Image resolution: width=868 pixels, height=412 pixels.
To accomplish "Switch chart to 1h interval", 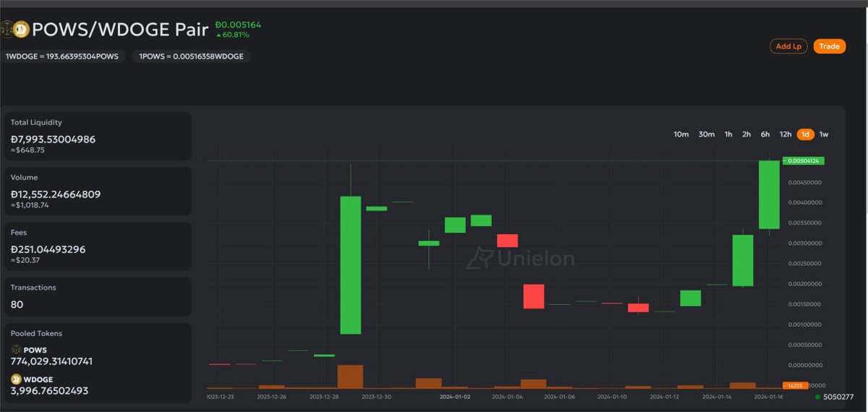I will click(x=728, y=135).
